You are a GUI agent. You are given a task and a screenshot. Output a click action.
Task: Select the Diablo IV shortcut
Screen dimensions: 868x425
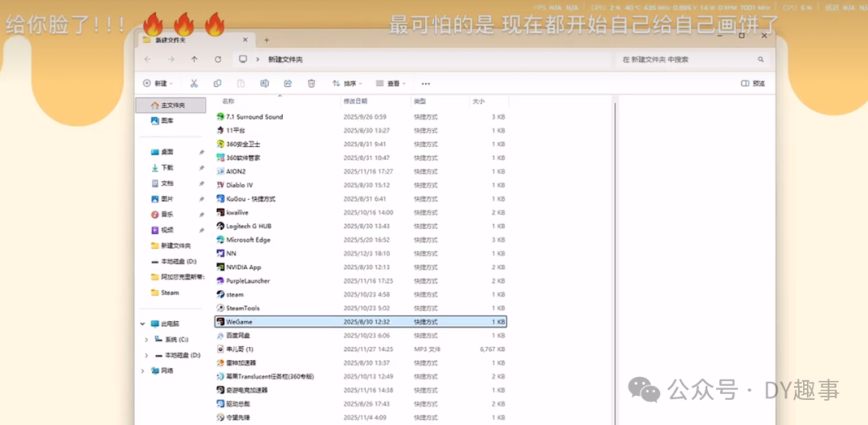pos(361,185)
